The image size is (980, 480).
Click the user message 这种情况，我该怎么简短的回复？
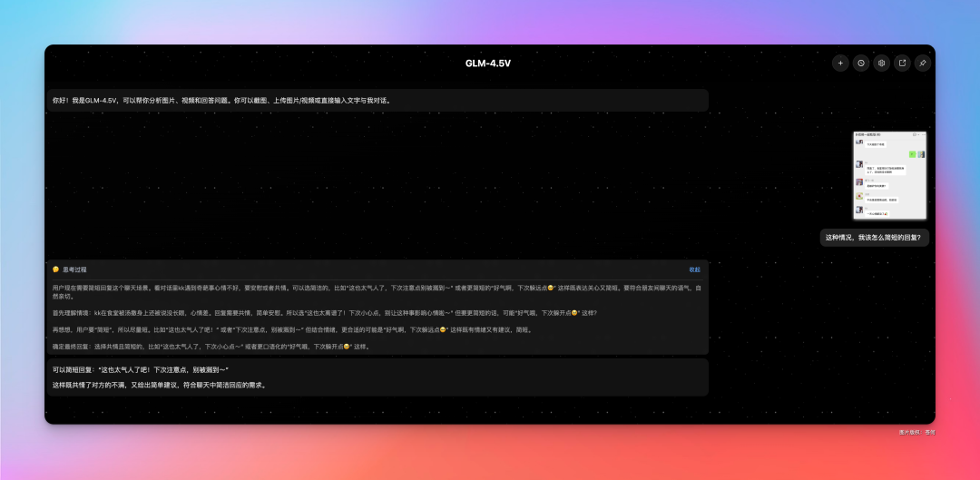(875, 238)
